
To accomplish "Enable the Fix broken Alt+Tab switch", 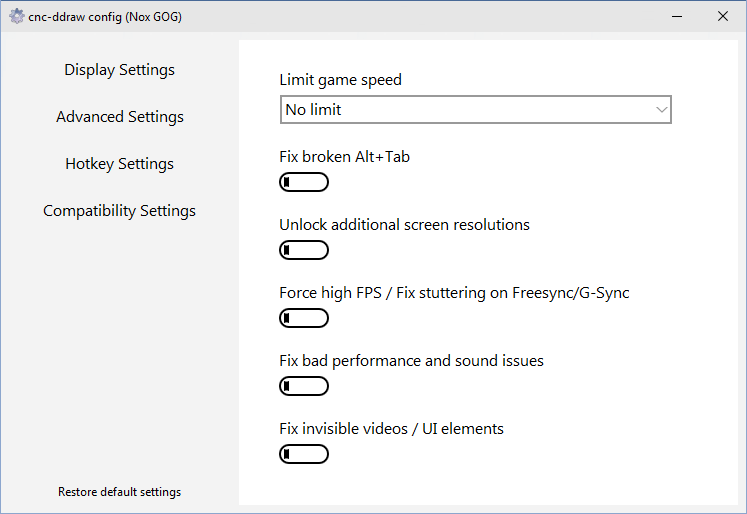I will tap(304, 182).
